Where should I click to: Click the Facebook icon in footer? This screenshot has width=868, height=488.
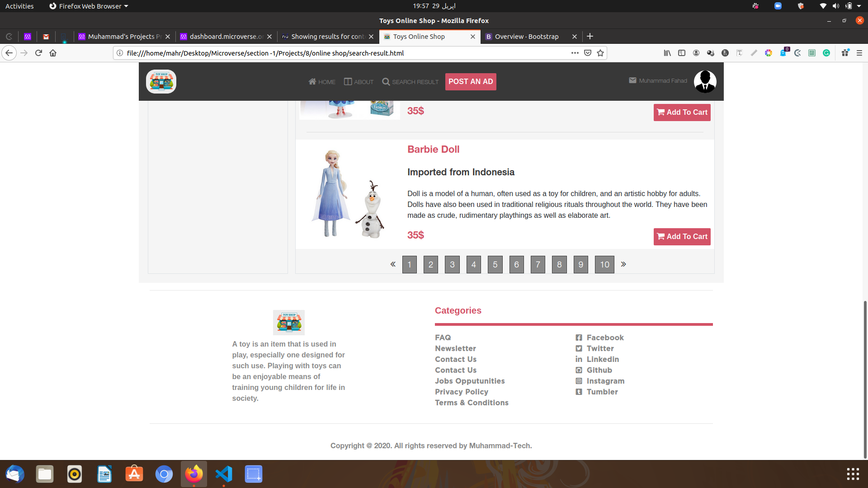click(579, 338)
